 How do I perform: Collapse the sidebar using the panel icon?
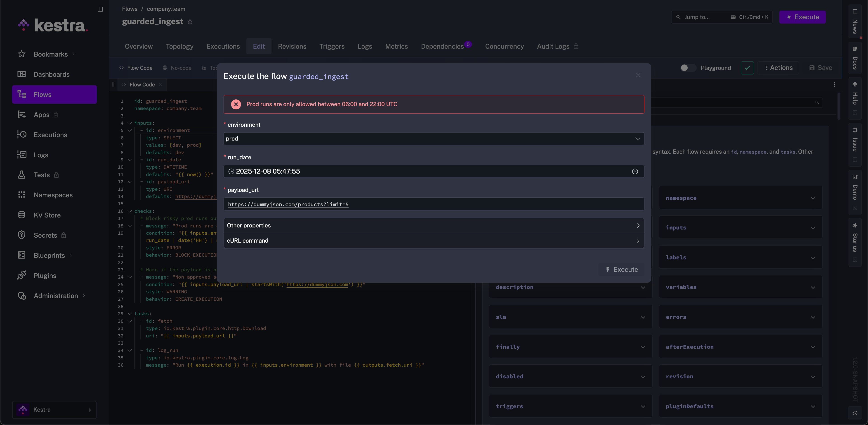pos(100,9)
